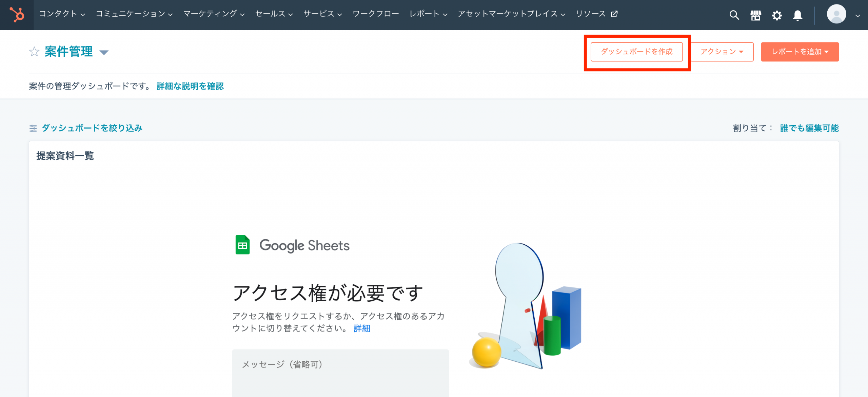This screenshot has height=397, width=868.
Task: Open the アクション dropdown
Action: tap(722, 52)
